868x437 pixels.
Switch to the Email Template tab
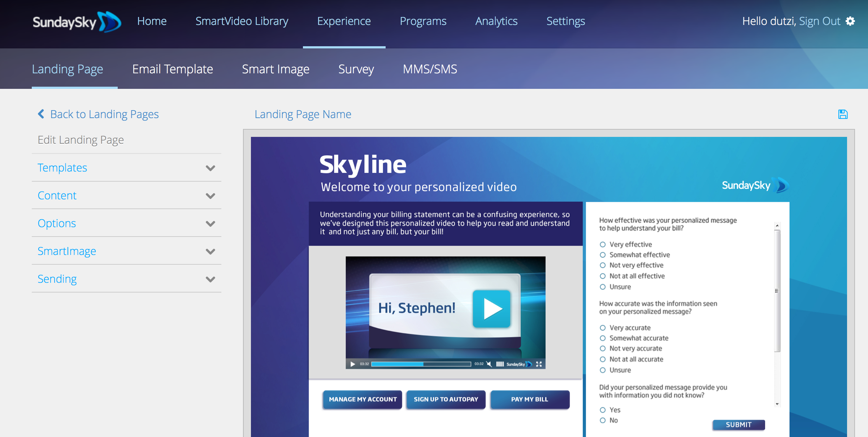pos(172,69)
